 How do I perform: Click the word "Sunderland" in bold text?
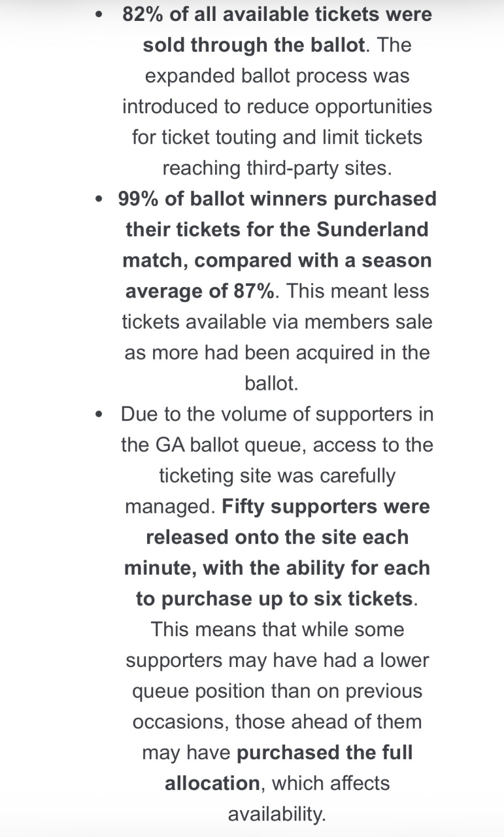coord(373,230)
